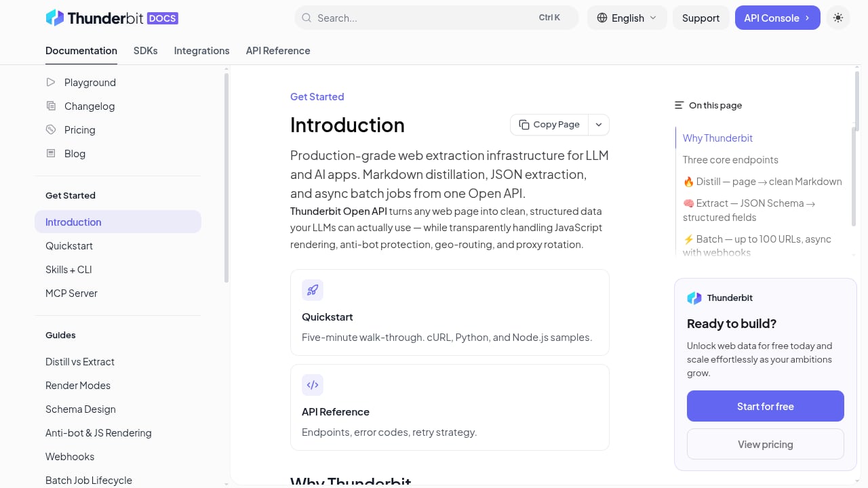Focus the Search input field
The height and width of the screenshot is (488, 868).
click(x=437, y=18)
